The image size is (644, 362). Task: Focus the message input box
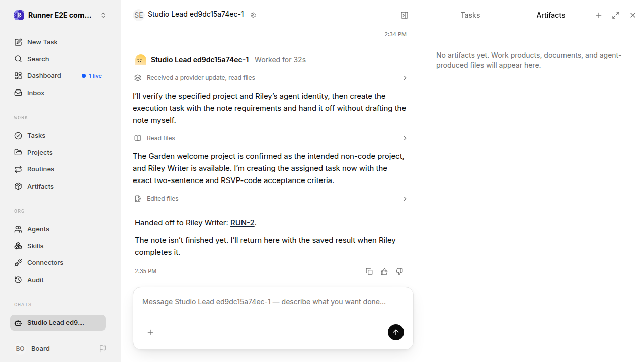(x=273, y=302)
